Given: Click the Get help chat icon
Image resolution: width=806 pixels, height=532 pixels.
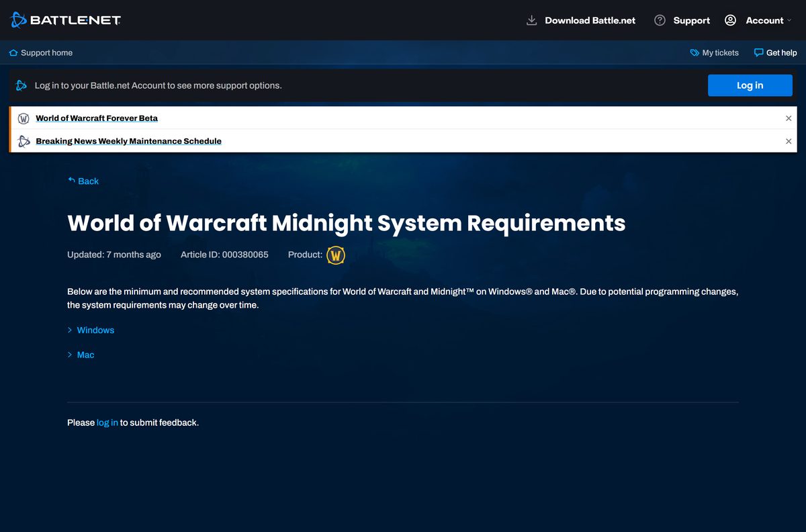Looking at the screenshot, I should click(758, 52).
